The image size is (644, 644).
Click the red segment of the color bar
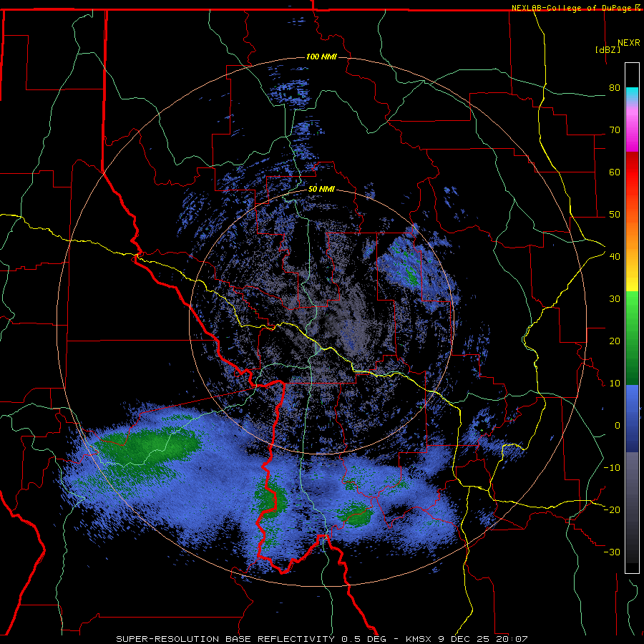click(x=632, y=168)
